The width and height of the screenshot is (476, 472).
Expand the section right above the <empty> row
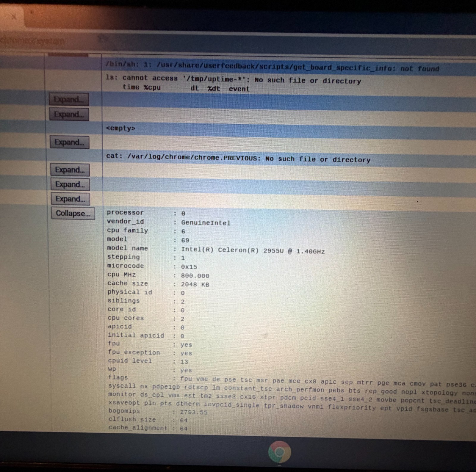click(x=69, y=115)
